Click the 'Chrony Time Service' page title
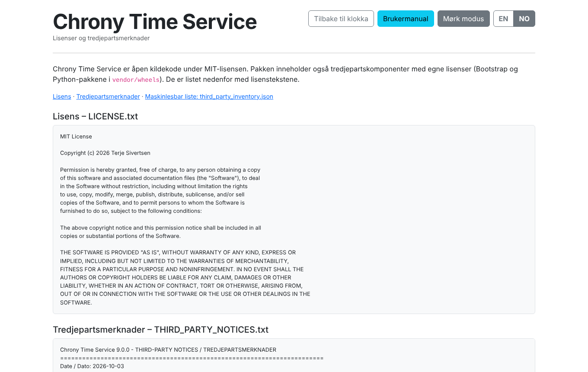 (155, 22)
